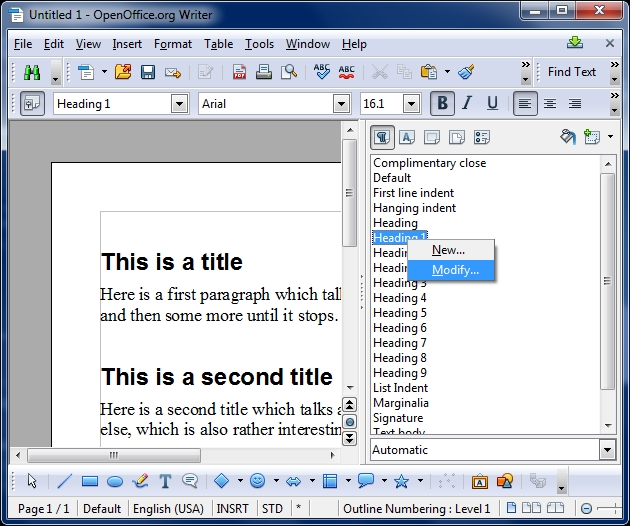Viewport: 630px width, 526px height.
Task: Toggle Bold formatting
Action: point(442,104)
